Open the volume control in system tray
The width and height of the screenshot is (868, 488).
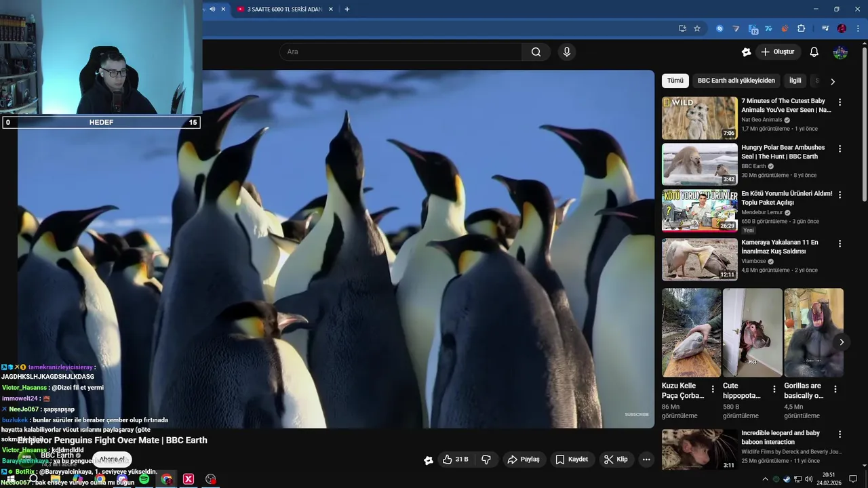pyautogui.click(x=808, y=479)
